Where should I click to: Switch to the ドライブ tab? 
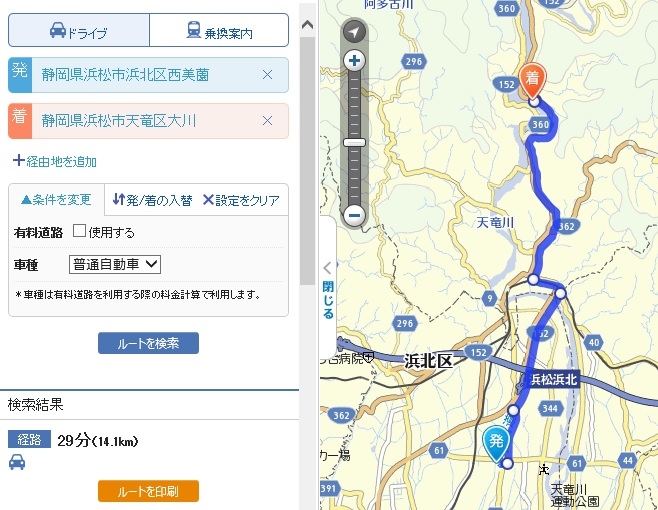point(79,30)
